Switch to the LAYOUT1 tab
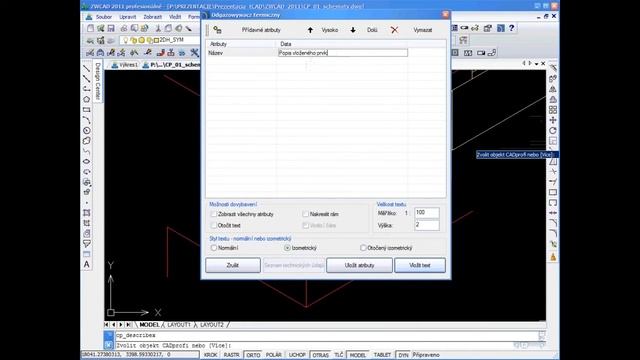640x360 pixels. coord(179,325)
